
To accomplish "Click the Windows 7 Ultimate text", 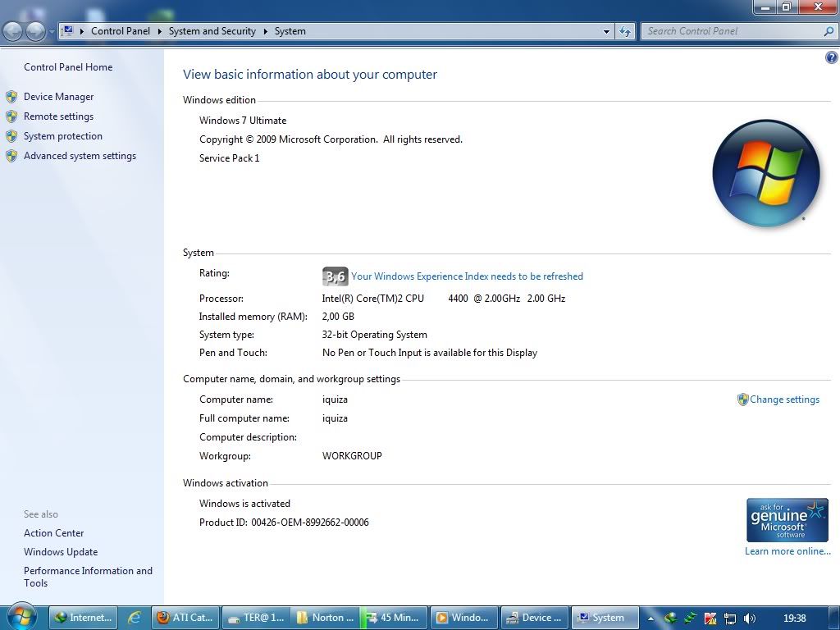I will point(243,121).
